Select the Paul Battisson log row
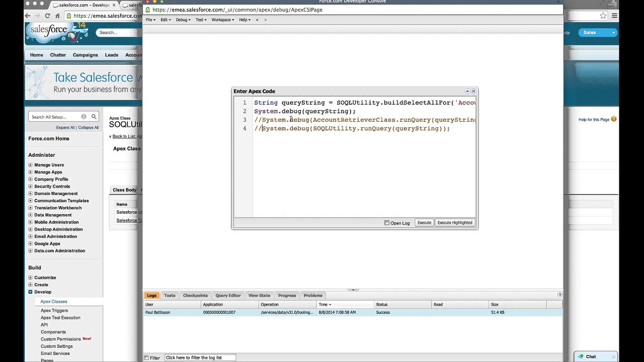This screenshot has width=644, height=362. tap(353, 313)
